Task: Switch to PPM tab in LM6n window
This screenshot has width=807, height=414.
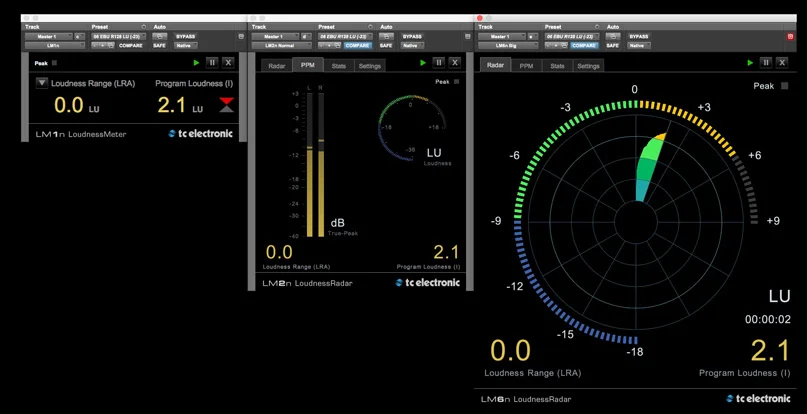Action: coord(526,66)
